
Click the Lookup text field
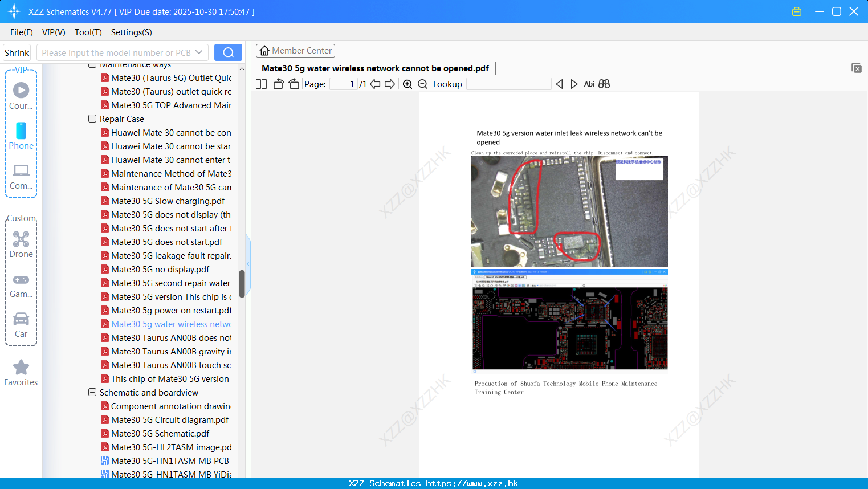point(508,84)
